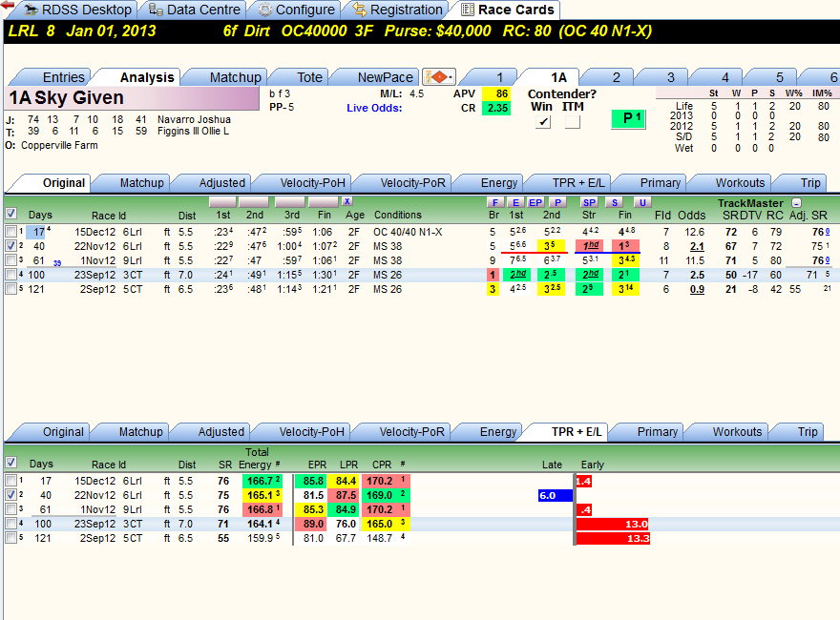Uncheck the 22Nov12 line in the Original grid
This screenshot has width=840, height=620.
tap(10, 246)
